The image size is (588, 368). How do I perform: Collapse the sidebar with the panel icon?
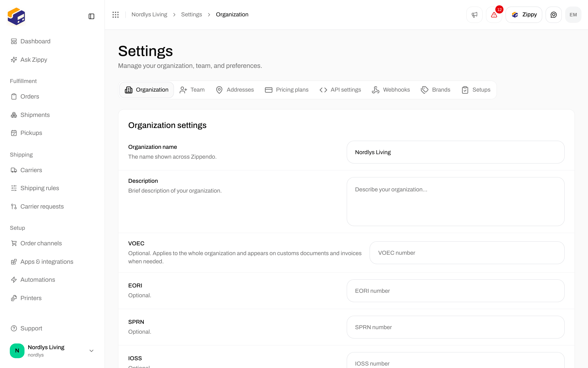[91, 16]
